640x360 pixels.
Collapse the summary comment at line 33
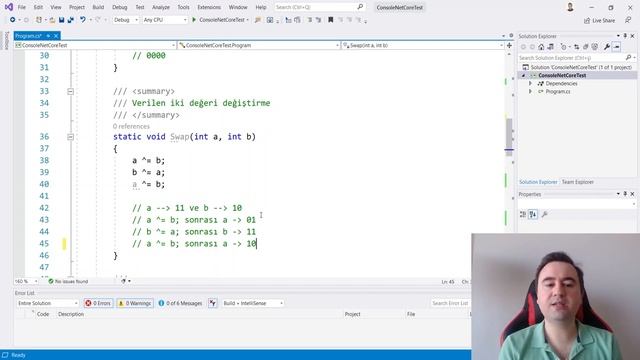click(70, 91)
